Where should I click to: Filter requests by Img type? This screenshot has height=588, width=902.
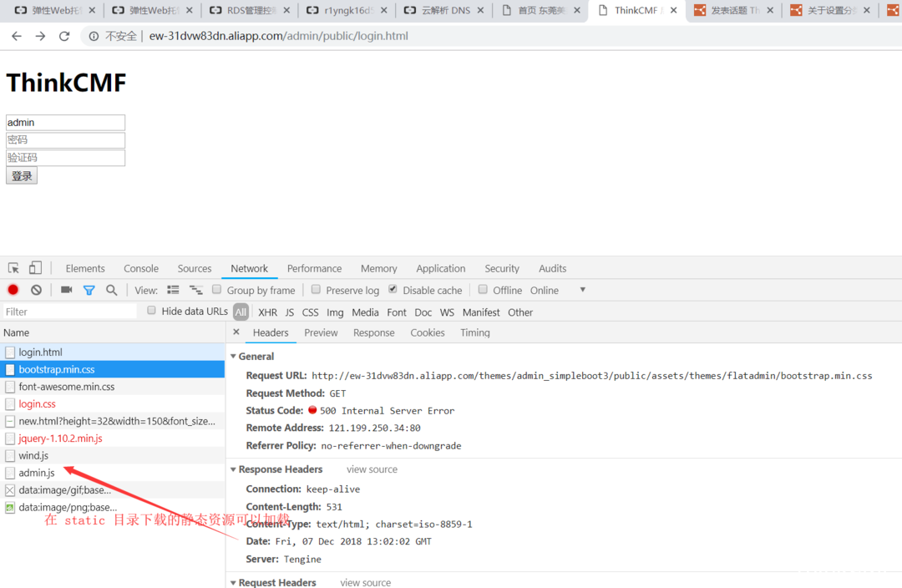(x=335, y=312)
